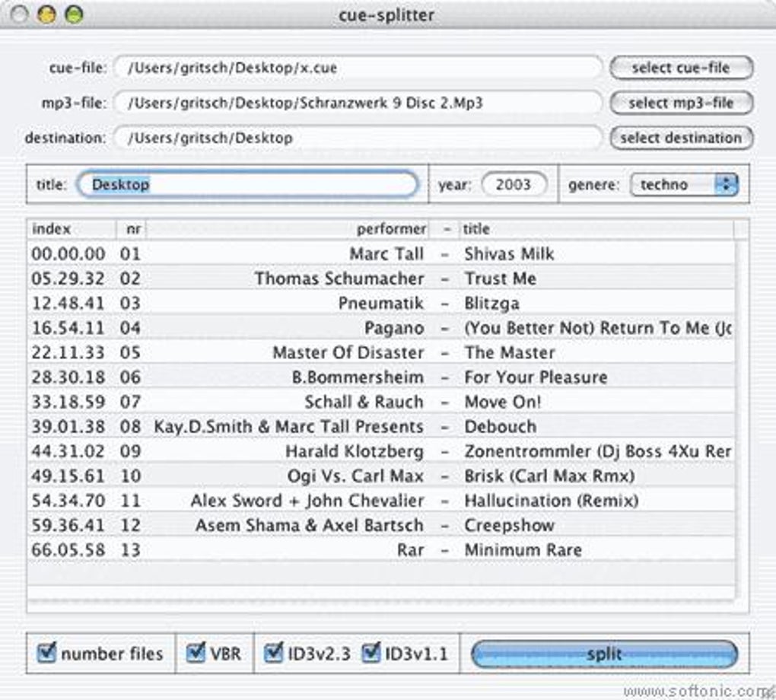776x700 pixels.
Task: Focus the cue-file path field
Action: pyautogui.click(x=358, y=68)
